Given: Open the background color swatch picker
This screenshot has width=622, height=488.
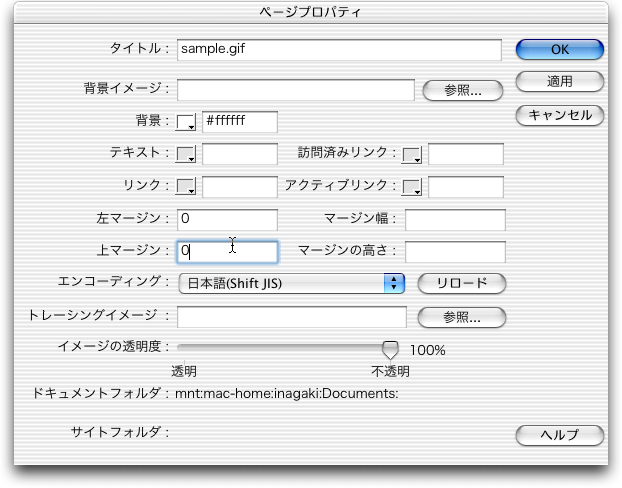Looking at the screenshot, I should (187, 122).
